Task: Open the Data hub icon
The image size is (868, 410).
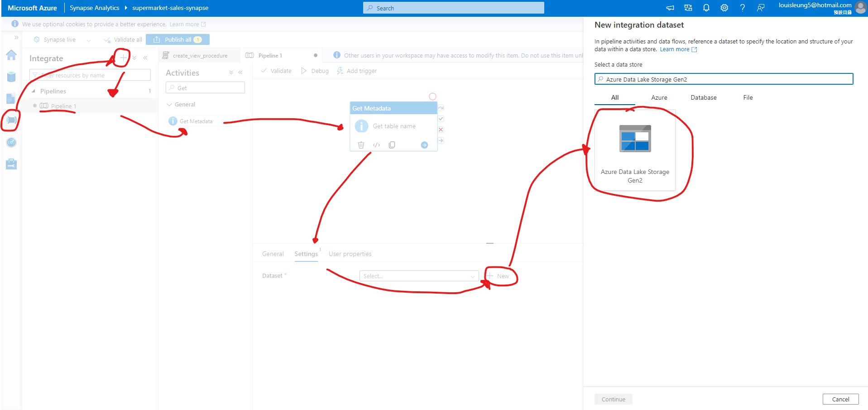Action: 11,77
